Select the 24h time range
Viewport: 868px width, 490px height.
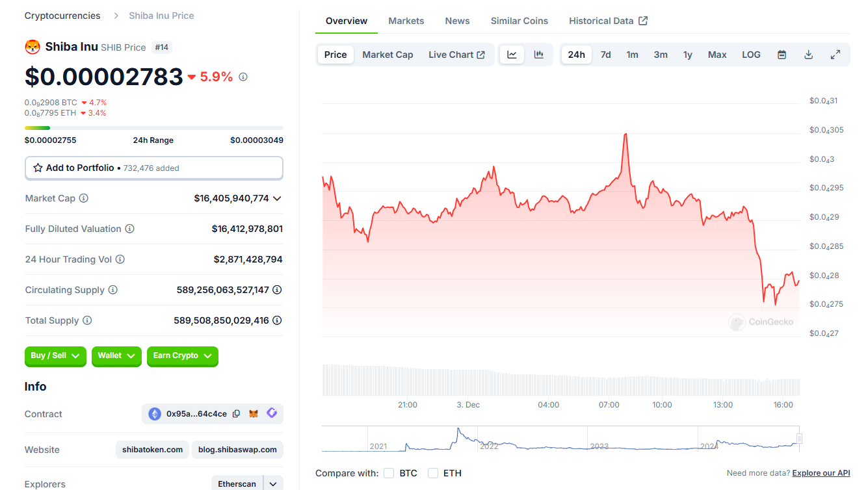pyautogui.click(x=577, y=55)
